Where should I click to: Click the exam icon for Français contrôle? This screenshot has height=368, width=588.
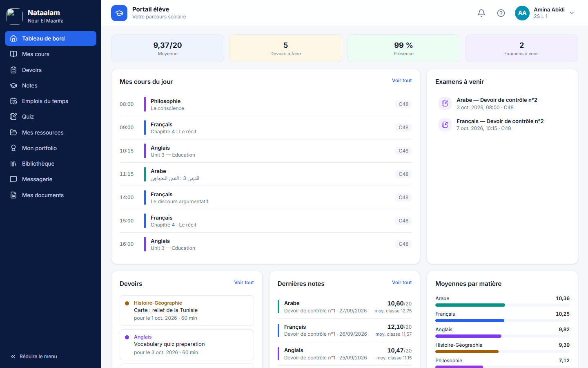pos(445,124)
